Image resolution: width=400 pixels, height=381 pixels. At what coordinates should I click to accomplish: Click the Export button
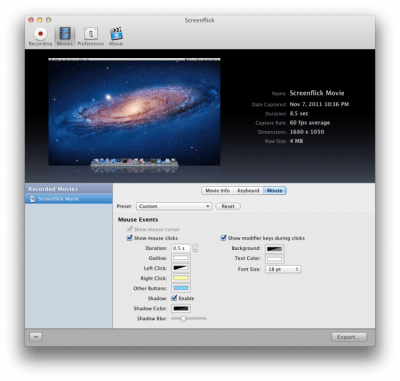click(x=349, y=337)
